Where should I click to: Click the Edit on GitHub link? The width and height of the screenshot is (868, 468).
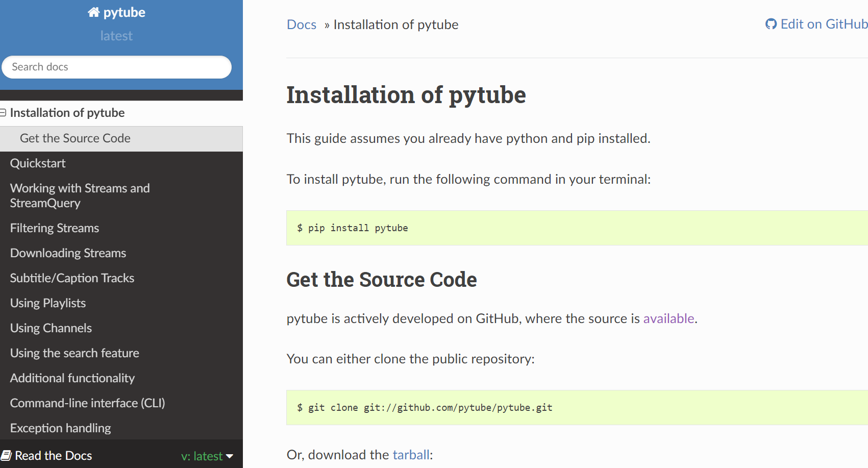pos(816,24)
